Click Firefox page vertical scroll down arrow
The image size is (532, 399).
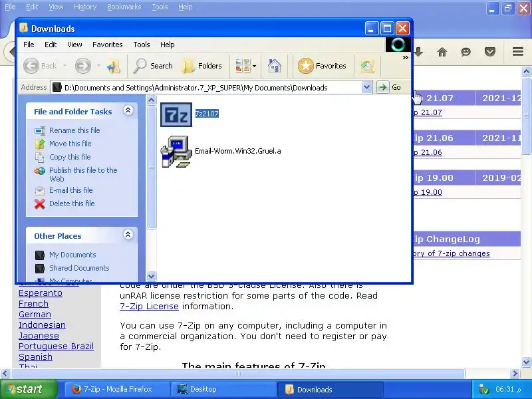coord(526,362)
